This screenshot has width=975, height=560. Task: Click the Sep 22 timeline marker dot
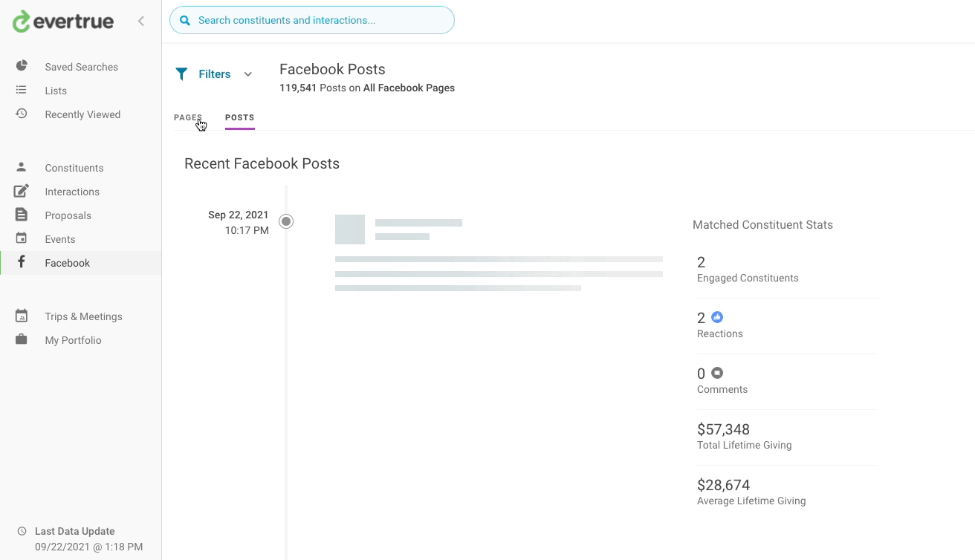click(286, 221)
